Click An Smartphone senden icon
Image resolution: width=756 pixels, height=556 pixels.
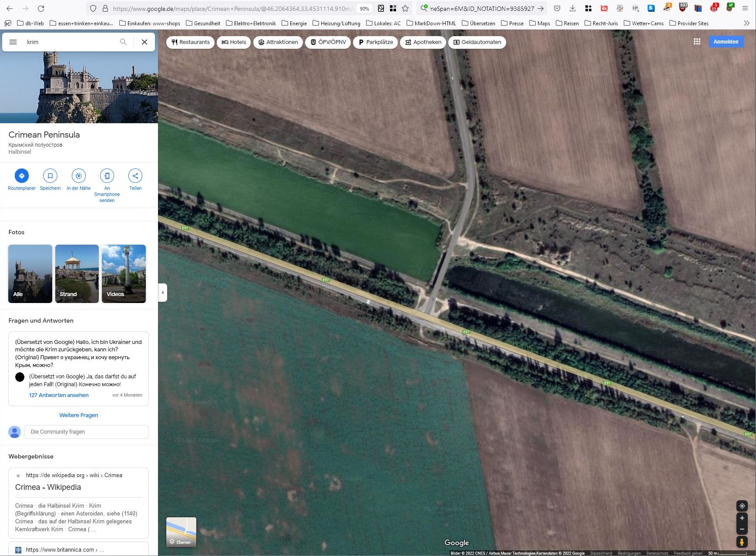[x=107, y=176]
